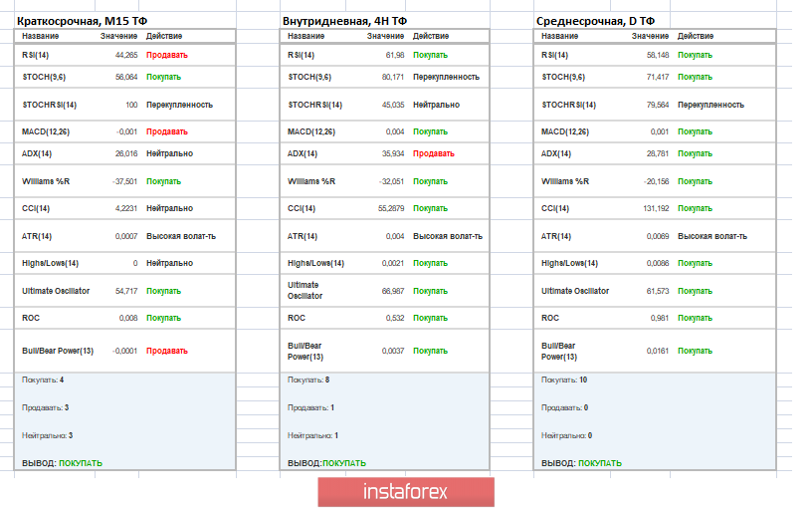Click 'Перекупленность' for STOCHRSI in D table

click(x=711, y=105)
